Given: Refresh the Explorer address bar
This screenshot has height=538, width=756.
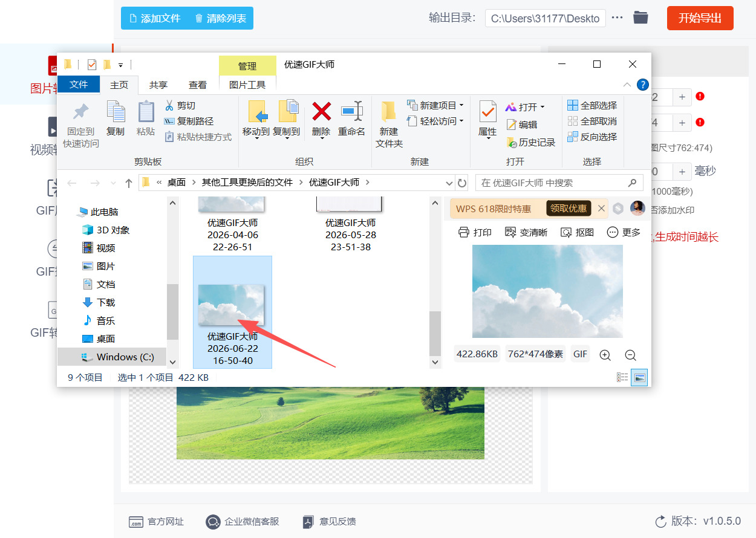Looking at the screenshot, I should 462,183.
